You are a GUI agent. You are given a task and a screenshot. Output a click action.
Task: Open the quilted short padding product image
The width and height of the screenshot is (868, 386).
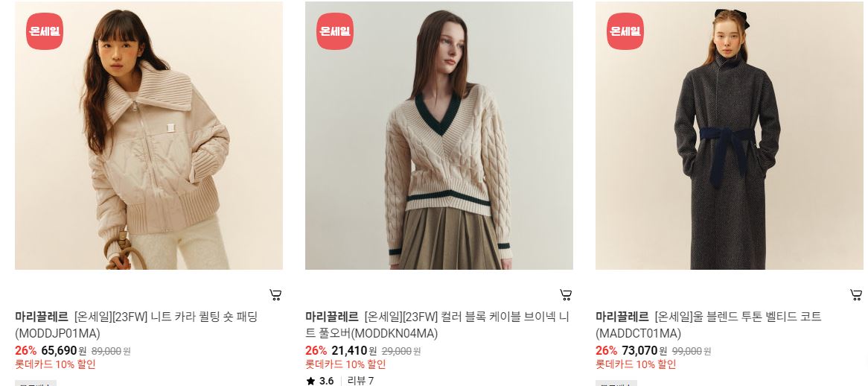pos(149,136)
